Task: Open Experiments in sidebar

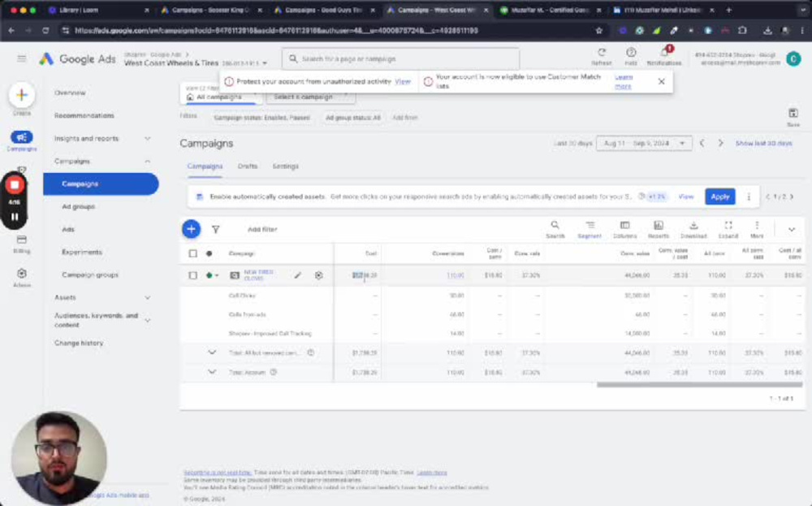Action: tap(82, 253)
